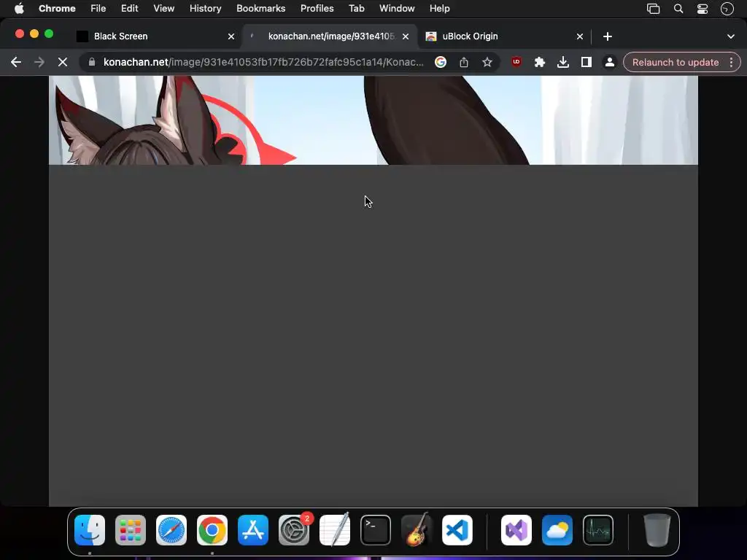747x560 pixels.
Task: Open the Tab menu
Action: pos(356,9)
